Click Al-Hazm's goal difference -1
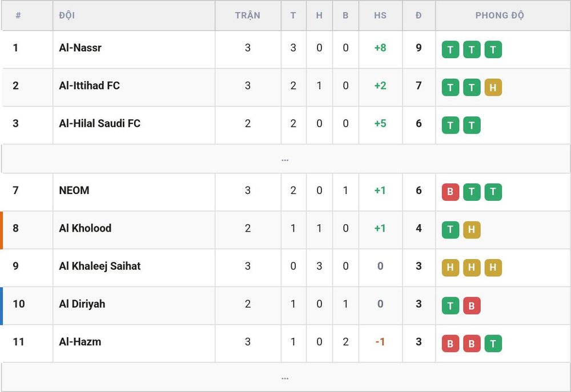The width and height of the screenshot is (571, 392). (x=380, y=342)
